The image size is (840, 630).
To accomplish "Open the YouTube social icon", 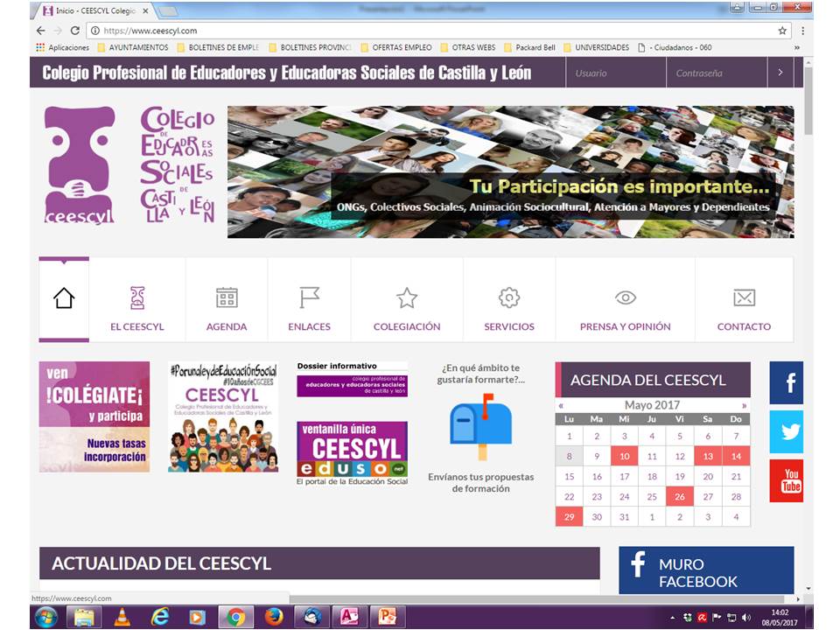I will tap(787, 480).
